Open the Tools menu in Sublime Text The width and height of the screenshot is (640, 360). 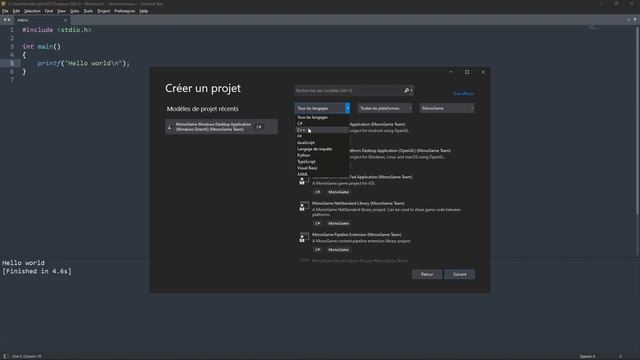tap(88, 11)
